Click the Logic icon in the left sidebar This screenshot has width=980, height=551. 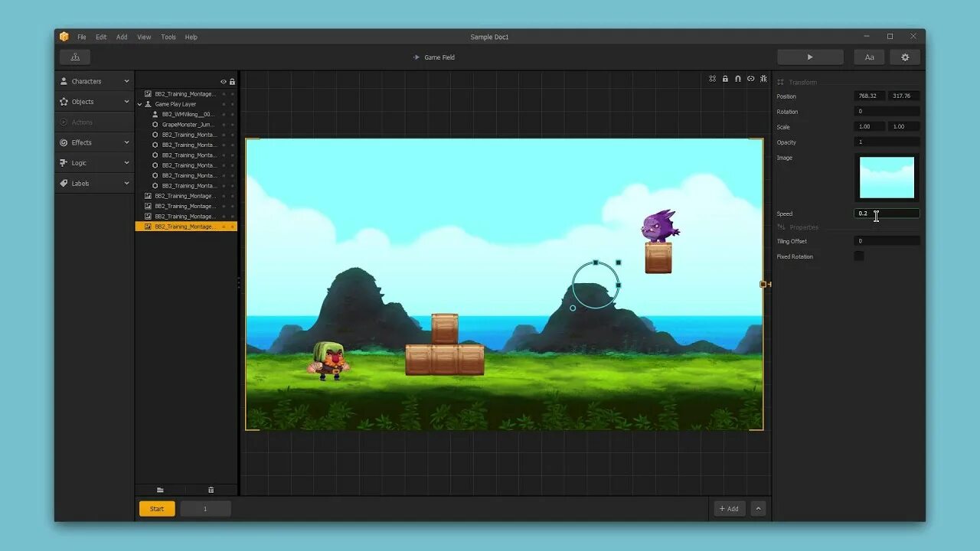pyautogui.click(x=64, y=163)
